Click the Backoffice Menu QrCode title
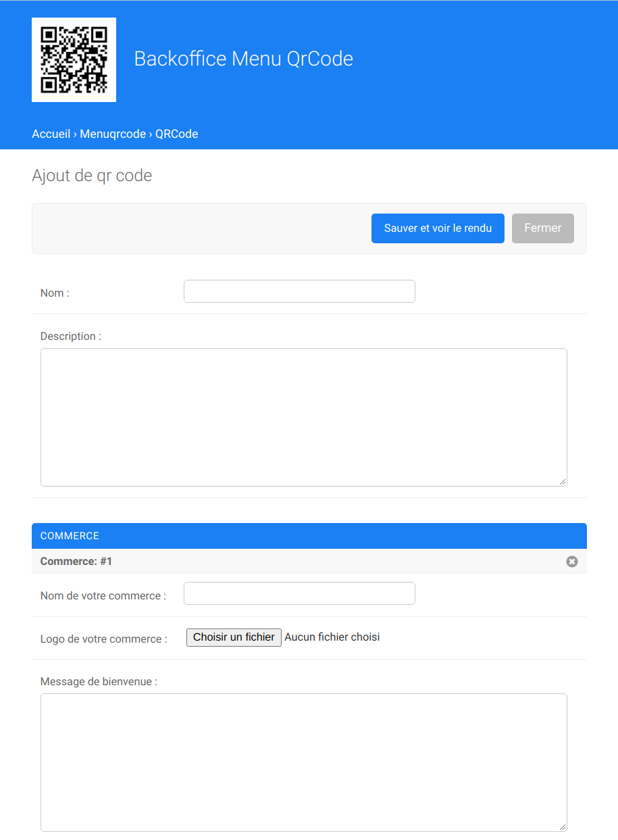Image resolution: width=618 pixels, height=840 pixels. click(x=243, y=59)
